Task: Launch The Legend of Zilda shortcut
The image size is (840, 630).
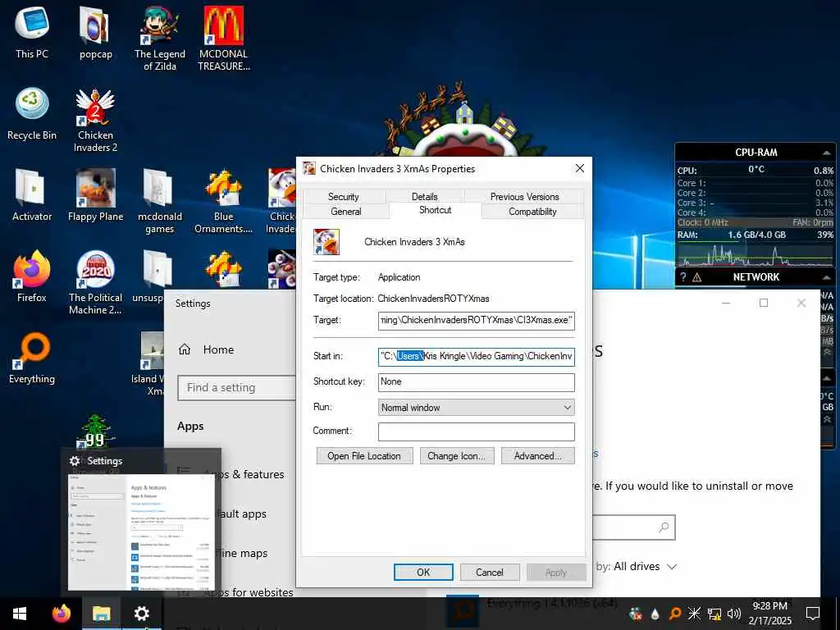Action: tap(160, 38)
